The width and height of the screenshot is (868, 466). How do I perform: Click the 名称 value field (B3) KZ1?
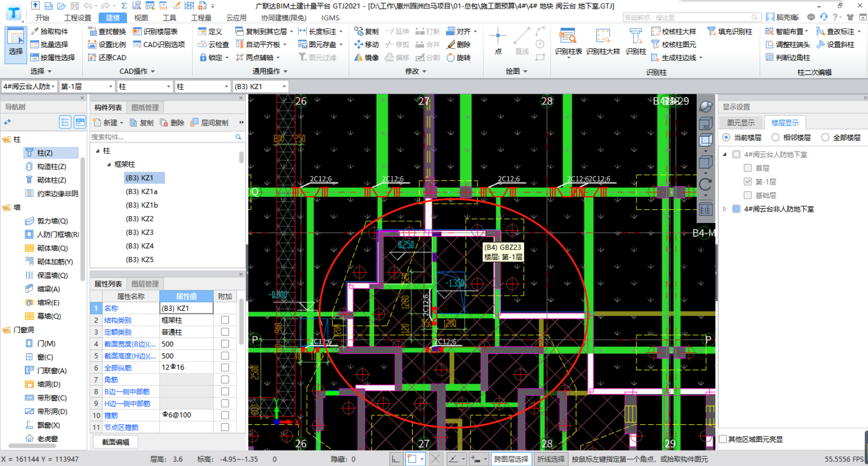coord(186,308)
